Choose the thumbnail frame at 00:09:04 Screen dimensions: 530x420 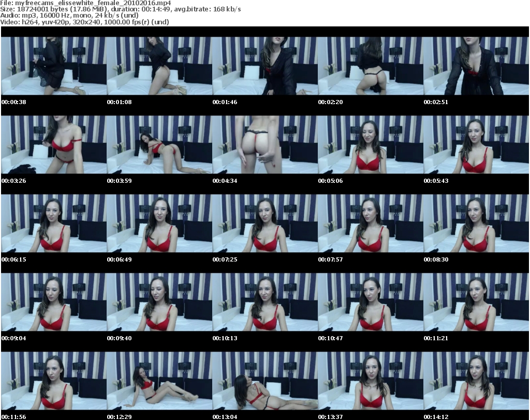(x=54, y=302)
